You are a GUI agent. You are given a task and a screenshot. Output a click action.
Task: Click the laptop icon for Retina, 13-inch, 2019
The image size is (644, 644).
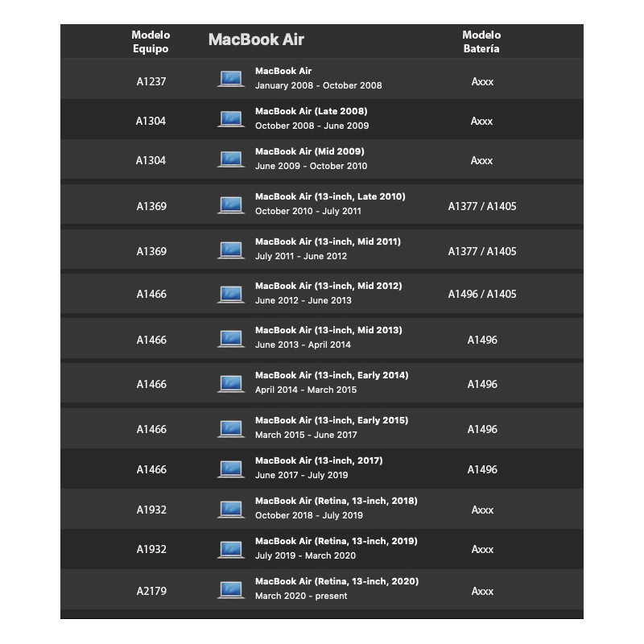point(231,550)
